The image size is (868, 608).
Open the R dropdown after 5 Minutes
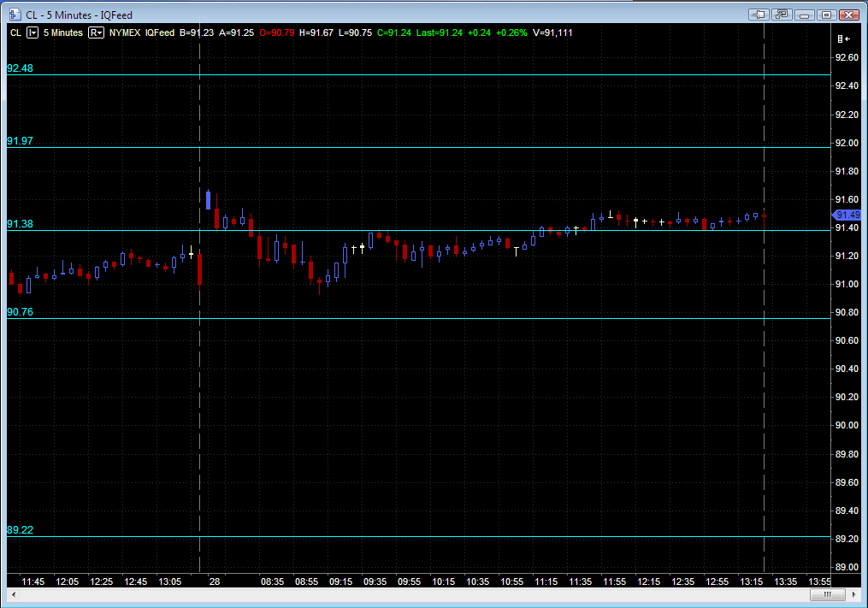coord(97,32)
